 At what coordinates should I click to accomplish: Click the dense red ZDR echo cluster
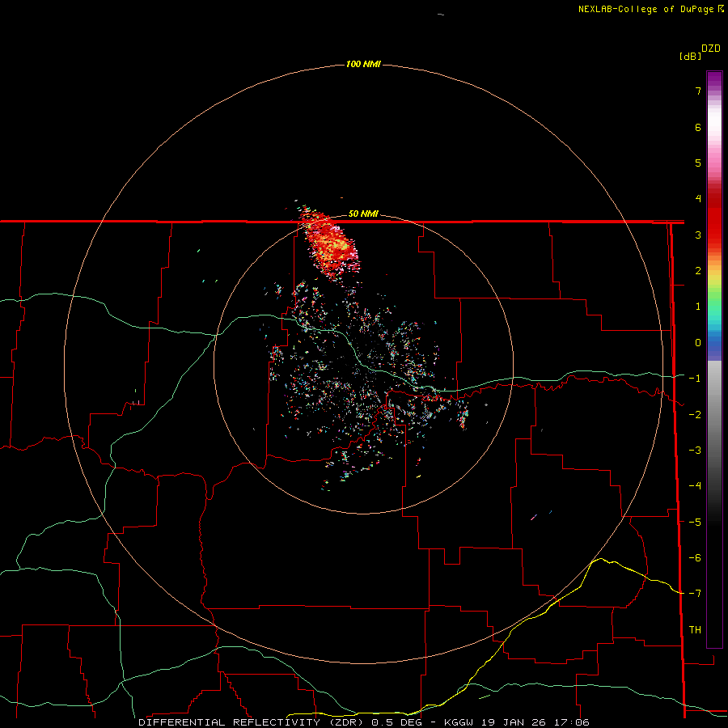pyautogui.click(x=332, y=243)
